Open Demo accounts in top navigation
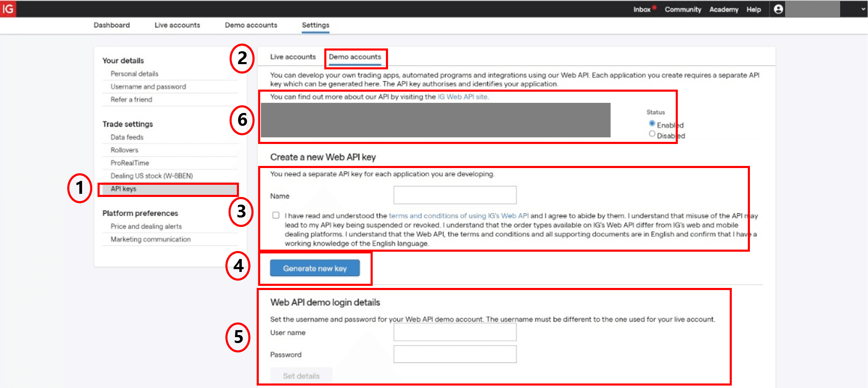 [x=251, y=25]
